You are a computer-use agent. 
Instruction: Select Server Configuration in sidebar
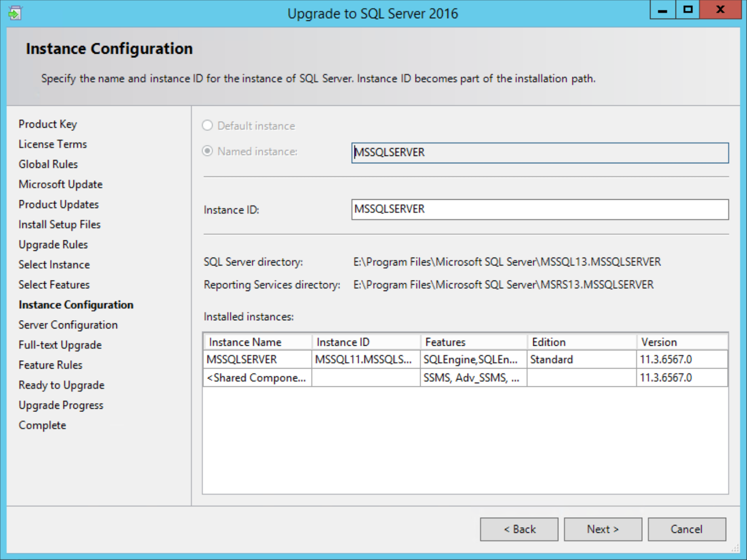68,325
